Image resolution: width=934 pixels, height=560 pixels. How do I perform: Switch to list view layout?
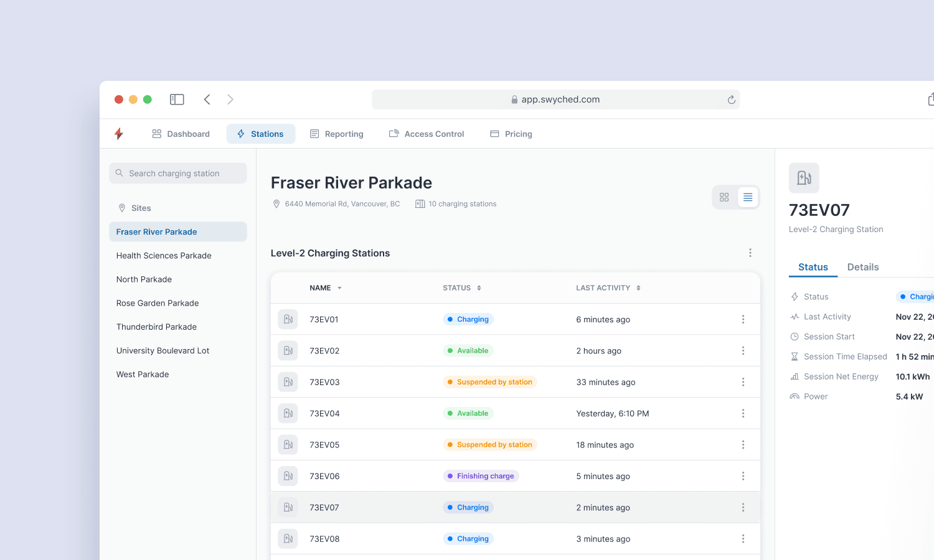[748, 197]
